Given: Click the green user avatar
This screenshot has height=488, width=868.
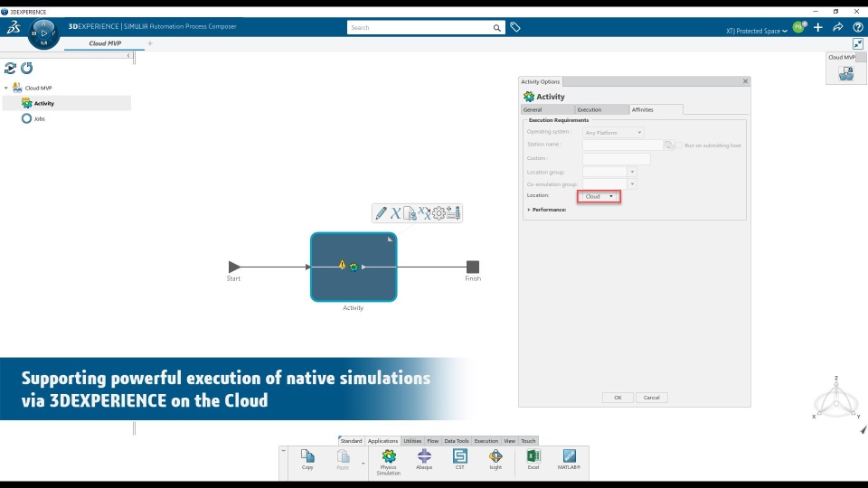Looking at the screenshot, I should click(x=798, y=27).
